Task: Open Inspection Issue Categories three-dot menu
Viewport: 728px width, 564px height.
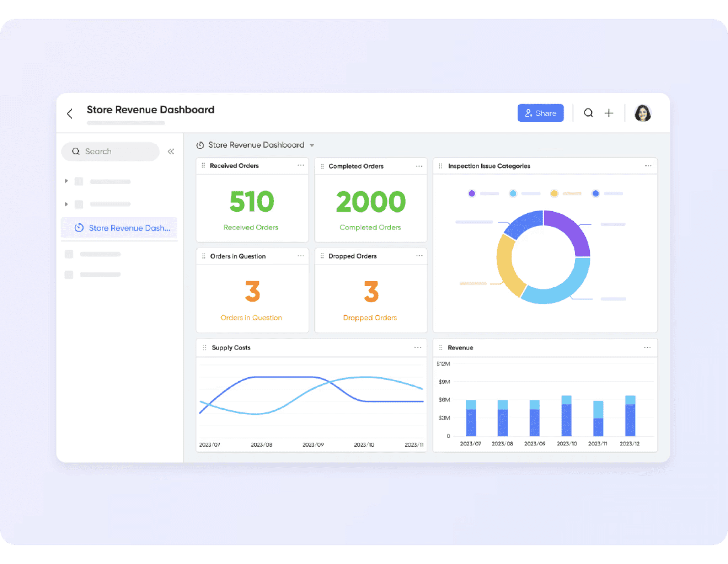Action: (x=648, y=166)
